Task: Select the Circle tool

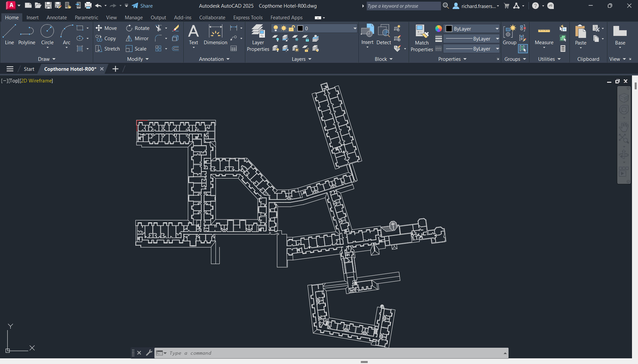Action: 47,35
